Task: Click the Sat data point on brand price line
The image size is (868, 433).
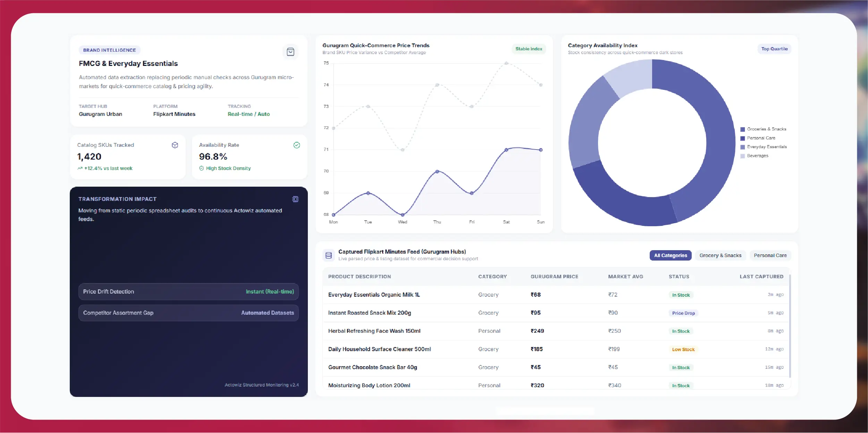Action: 506,150
